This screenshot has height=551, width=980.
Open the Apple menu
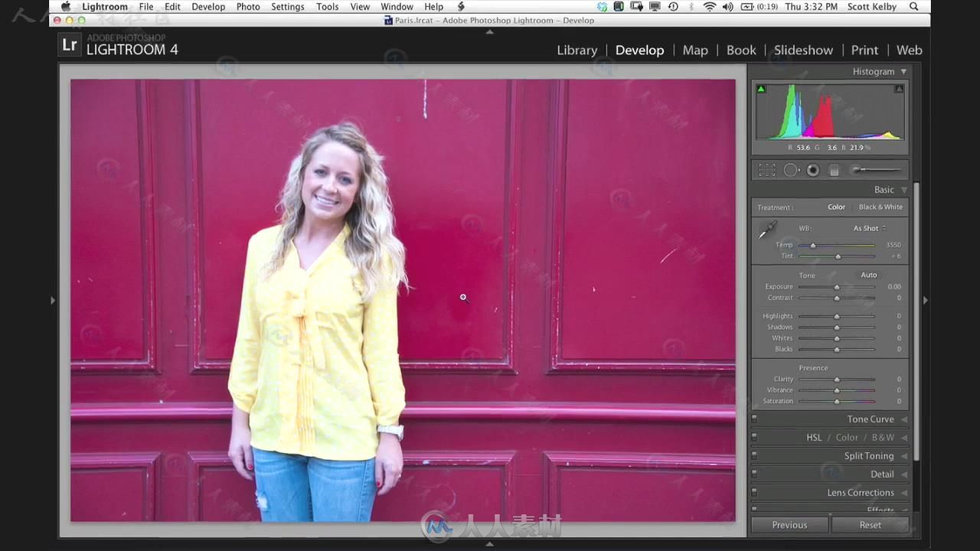pyautogui.click(x=66, y=7)
